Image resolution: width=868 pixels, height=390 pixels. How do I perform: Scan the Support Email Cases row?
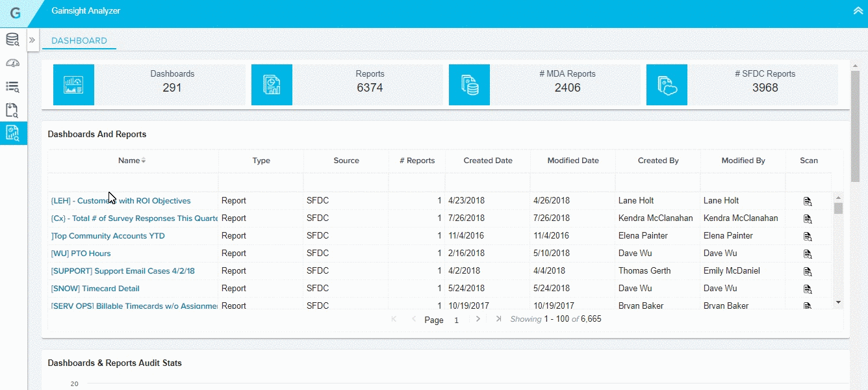808,272
